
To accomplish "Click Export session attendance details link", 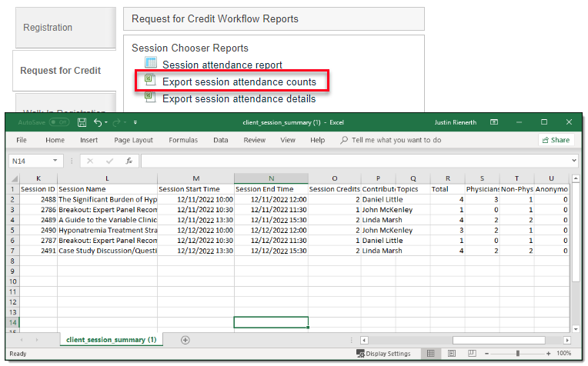I will pos(239,99).
